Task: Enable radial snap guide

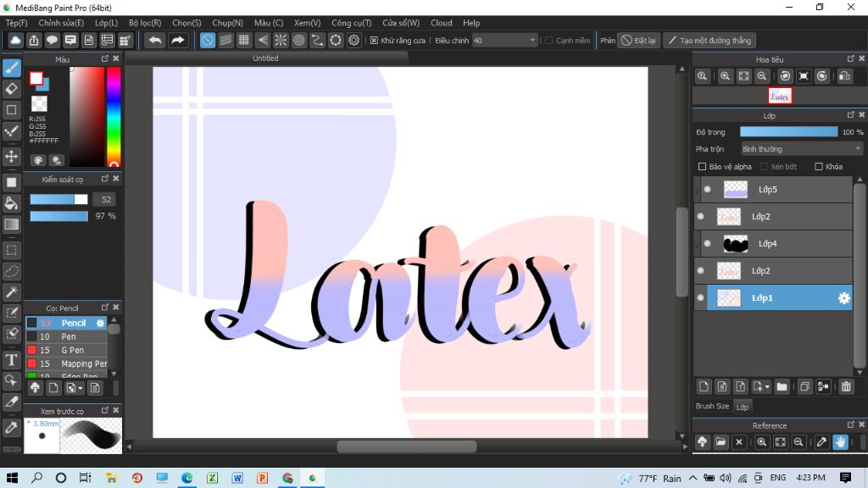Action: coord(281,41)
